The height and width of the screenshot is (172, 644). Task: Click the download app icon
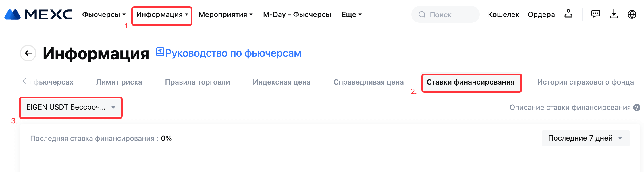click(x=614, y=14)
